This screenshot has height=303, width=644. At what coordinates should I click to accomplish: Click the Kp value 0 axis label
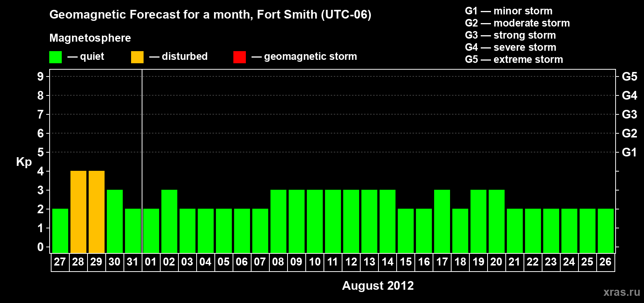pos(41,247)
